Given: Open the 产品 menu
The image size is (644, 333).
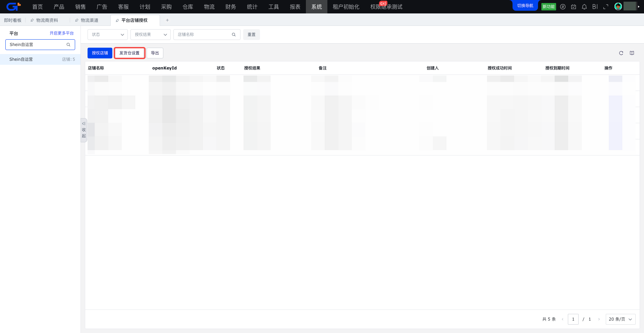Looking at the screenshot, I should (x=59, y=7).
